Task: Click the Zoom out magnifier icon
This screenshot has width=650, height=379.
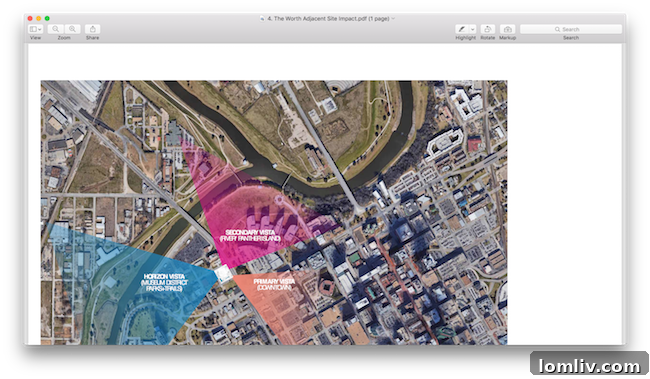Action: click(x=56, y=29)
